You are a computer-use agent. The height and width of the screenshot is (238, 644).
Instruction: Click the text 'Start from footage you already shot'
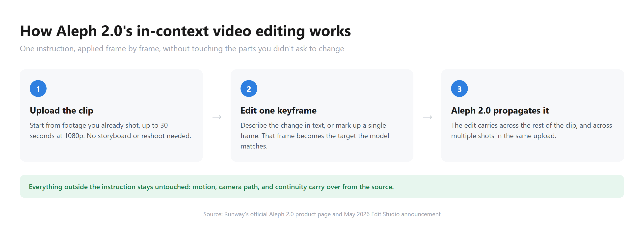[110, 130]
